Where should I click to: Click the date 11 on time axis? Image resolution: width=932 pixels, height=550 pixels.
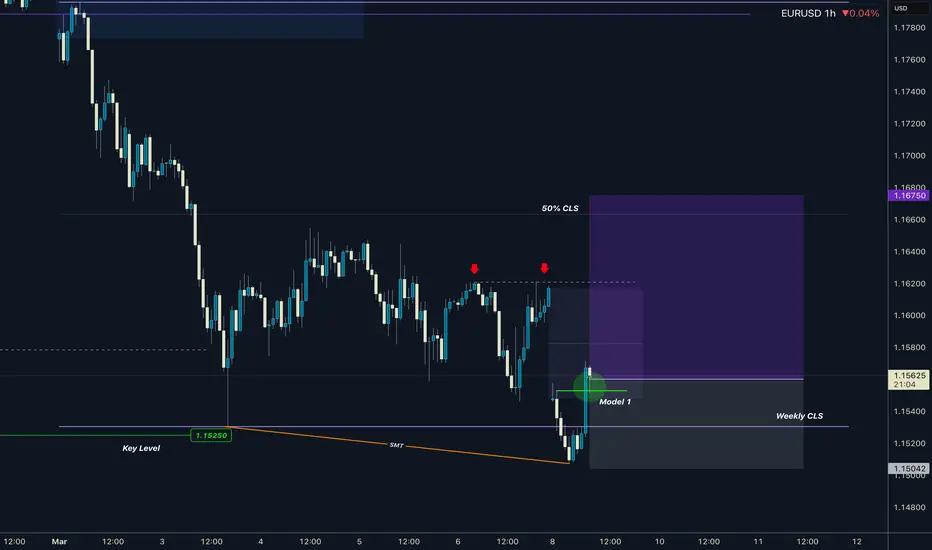tap(758, 542)
